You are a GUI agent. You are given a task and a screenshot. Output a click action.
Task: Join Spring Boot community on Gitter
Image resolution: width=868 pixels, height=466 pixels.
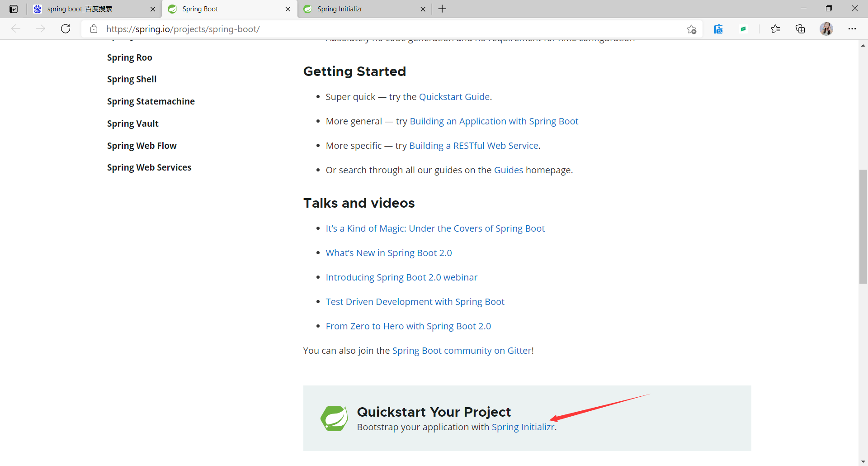(462, 351)
